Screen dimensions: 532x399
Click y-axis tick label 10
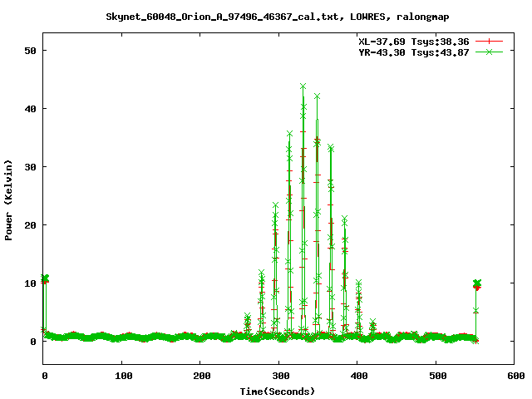coord(30,283)
